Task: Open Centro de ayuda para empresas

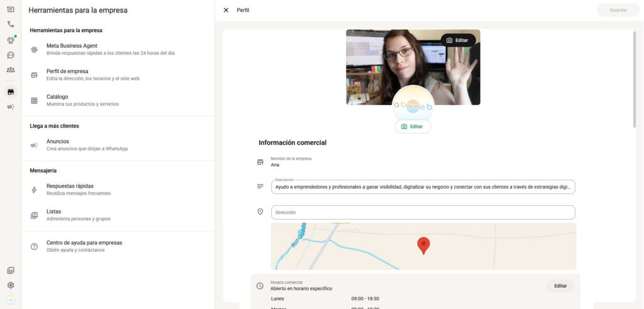Action: [x=118, y=246]
